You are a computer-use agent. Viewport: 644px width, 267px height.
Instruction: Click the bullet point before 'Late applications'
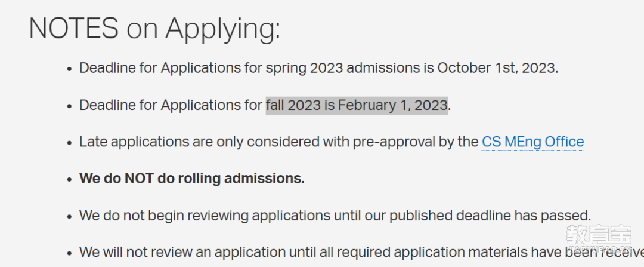(x=69, y=143)
